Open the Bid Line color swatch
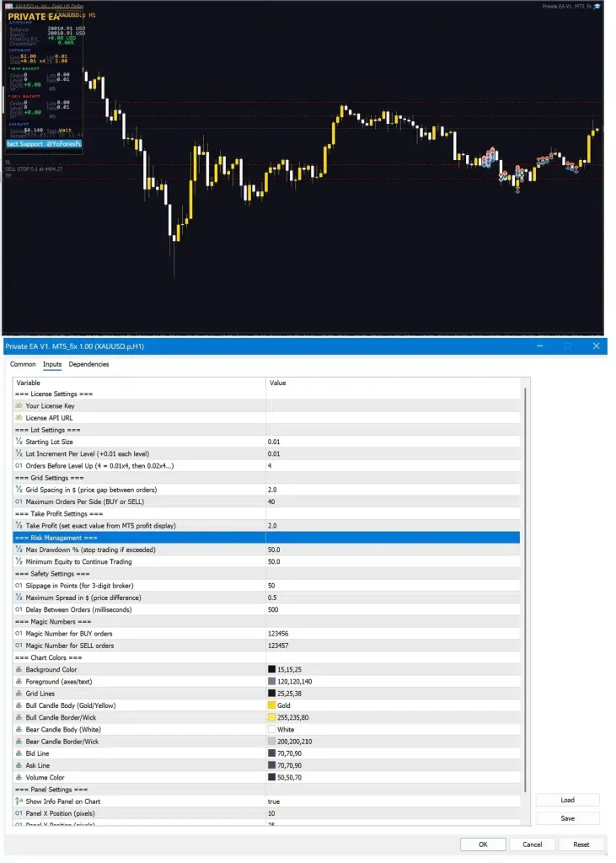 click(x=271, y=754)
